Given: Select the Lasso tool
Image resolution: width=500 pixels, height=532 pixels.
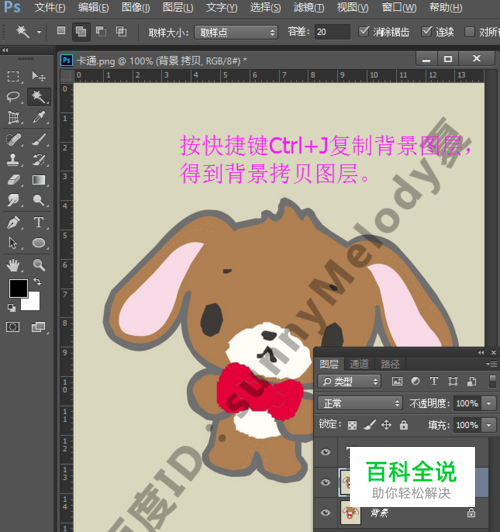Looking at the screenshot, I should (x=13, y=97).
